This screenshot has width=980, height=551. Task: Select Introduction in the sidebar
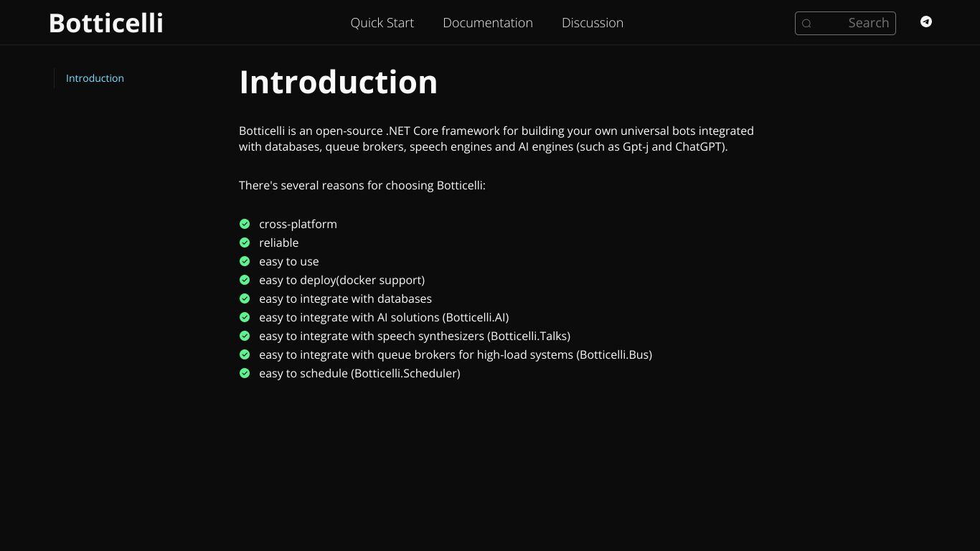tap(95, 78)
